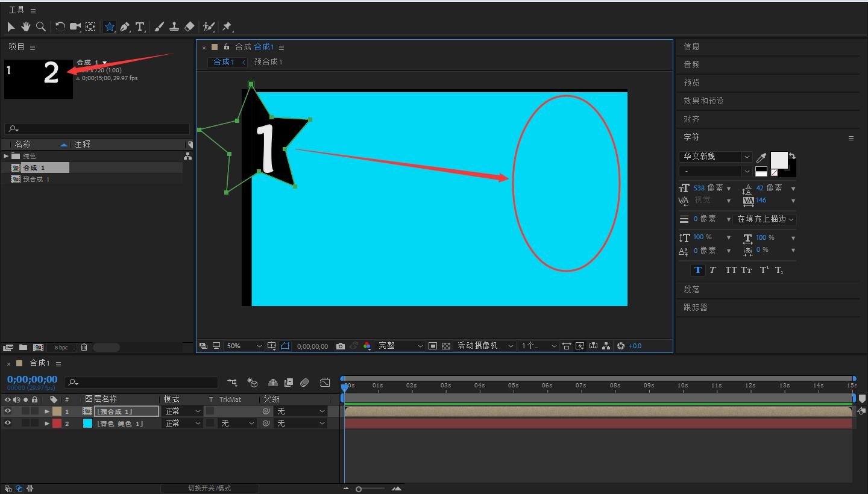868x494 pixels.
Task: Select the Roto Brush tool
Action: pyautogui.click(x=209, y=27)
